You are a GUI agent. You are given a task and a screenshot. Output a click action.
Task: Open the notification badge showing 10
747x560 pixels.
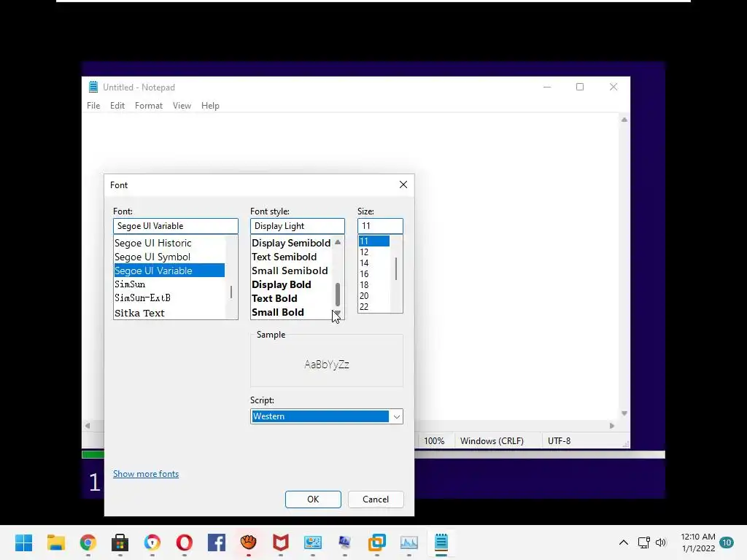pyautogui.click(x=727, y=542)
